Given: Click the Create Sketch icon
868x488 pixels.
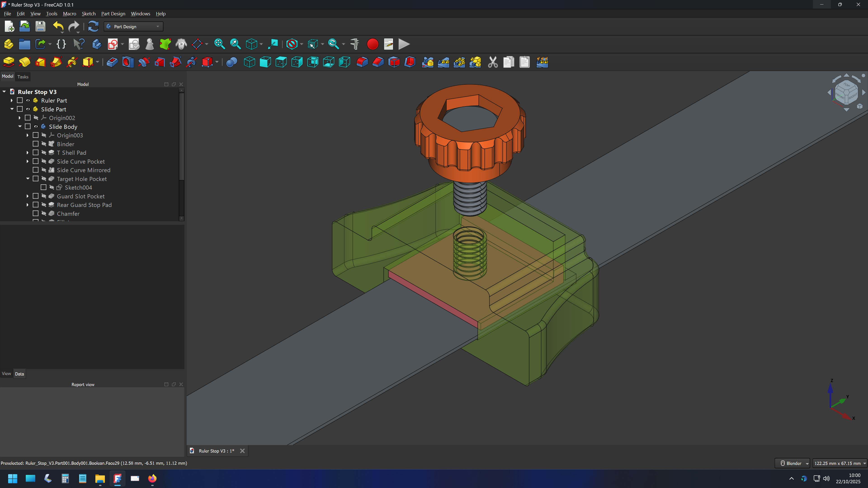Looking at the screenshot, I should pos(113,44).
